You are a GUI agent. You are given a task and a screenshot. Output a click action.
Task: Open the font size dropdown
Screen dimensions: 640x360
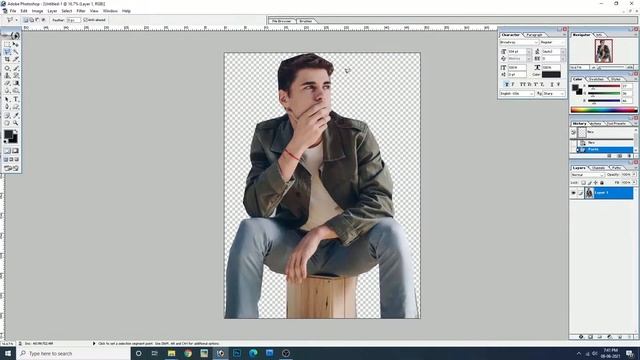point(529,52)
